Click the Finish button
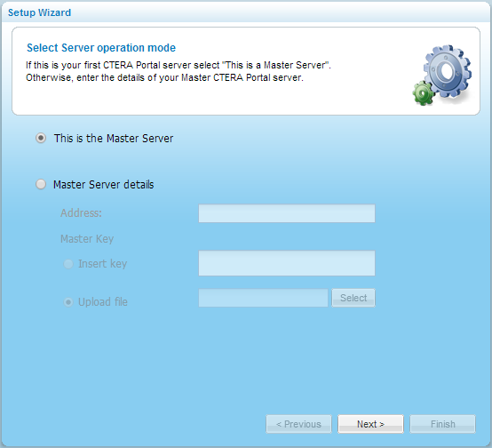This screenshot has height=448, width=492. [x=443, y=424]
